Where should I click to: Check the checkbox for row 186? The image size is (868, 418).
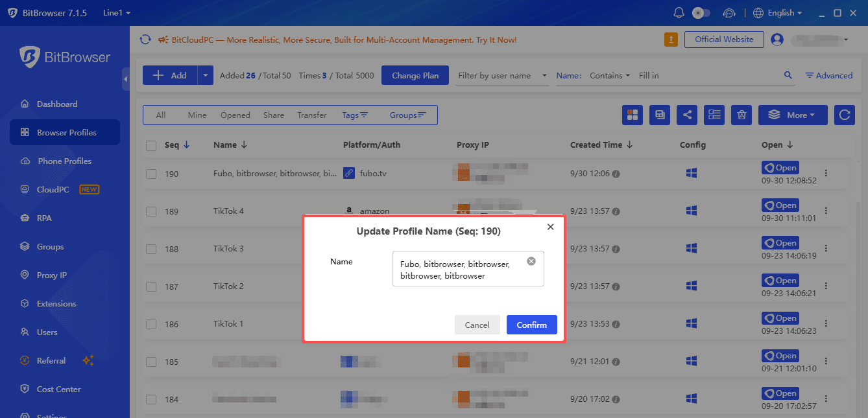coord(151,324)
